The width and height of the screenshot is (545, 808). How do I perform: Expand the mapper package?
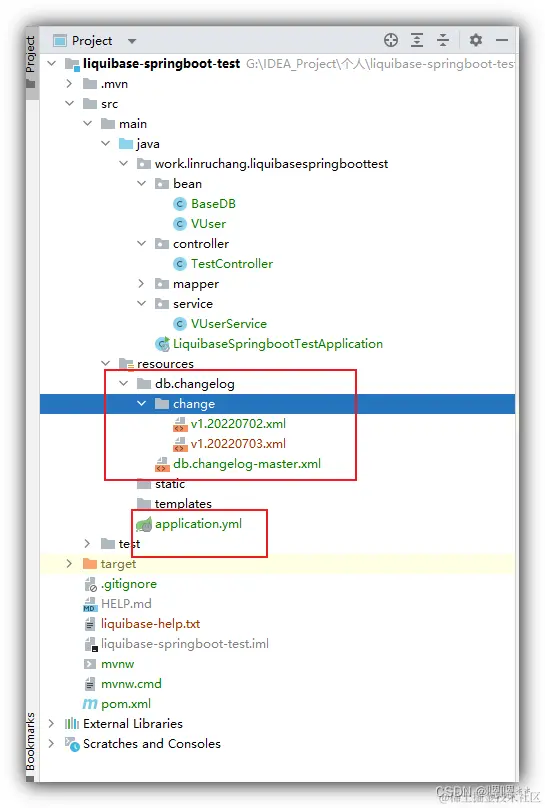coord(142,283)
